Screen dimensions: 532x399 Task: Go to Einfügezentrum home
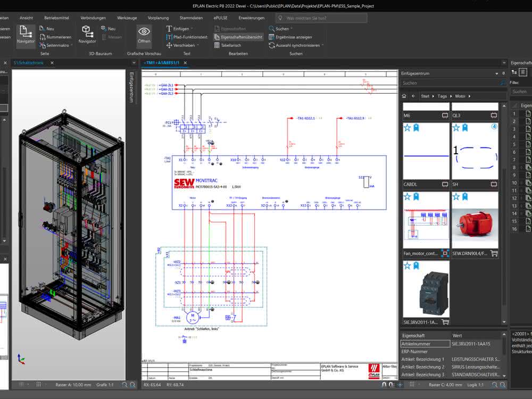[404, 96]
